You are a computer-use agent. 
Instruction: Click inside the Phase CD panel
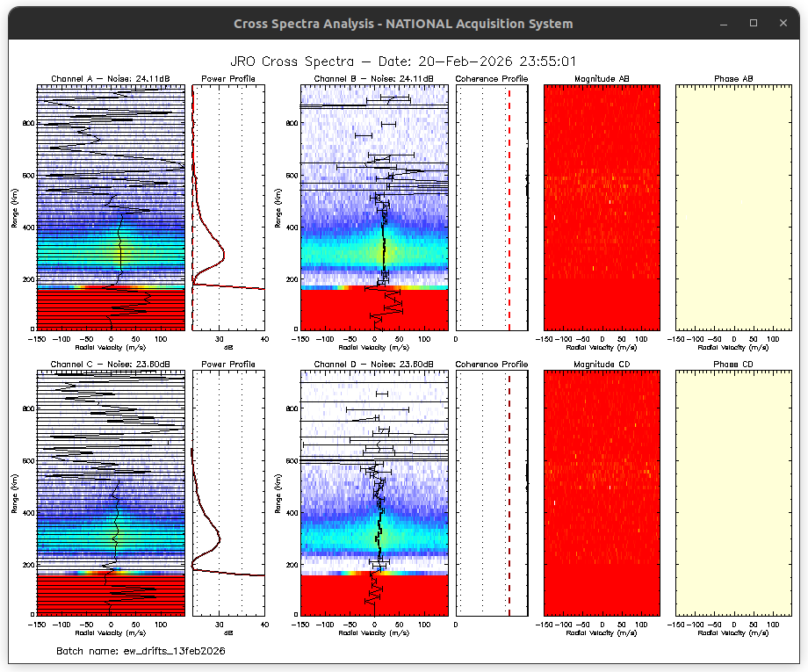click(x=732, y=492)
